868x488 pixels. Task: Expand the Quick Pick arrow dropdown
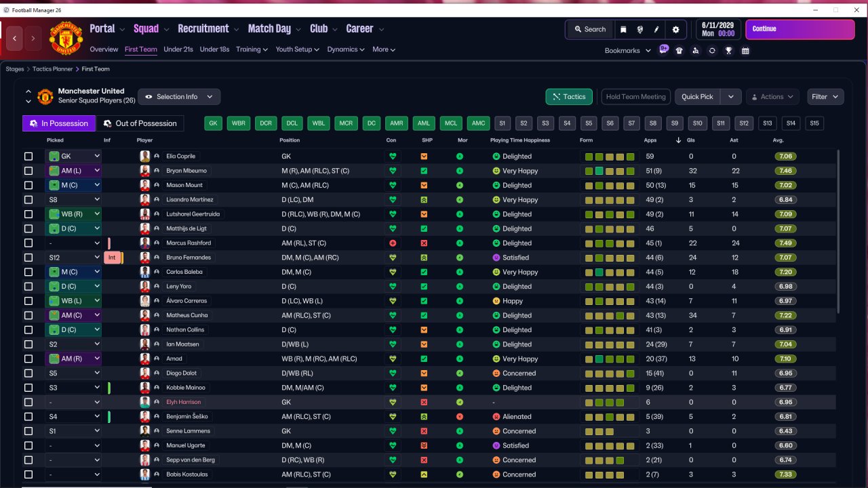pyautogui.click(x=731, y=97)
